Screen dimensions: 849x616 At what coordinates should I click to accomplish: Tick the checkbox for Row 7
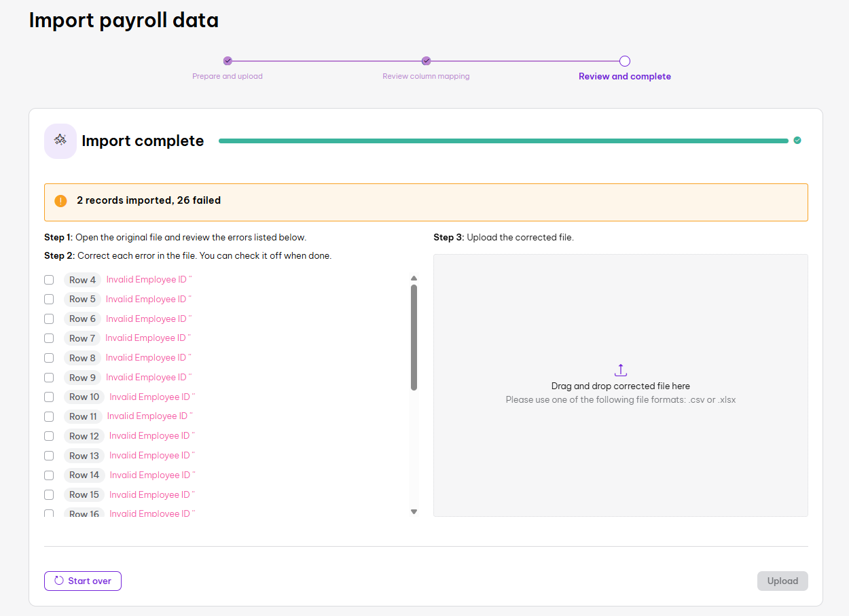click(x=49, y=338)
